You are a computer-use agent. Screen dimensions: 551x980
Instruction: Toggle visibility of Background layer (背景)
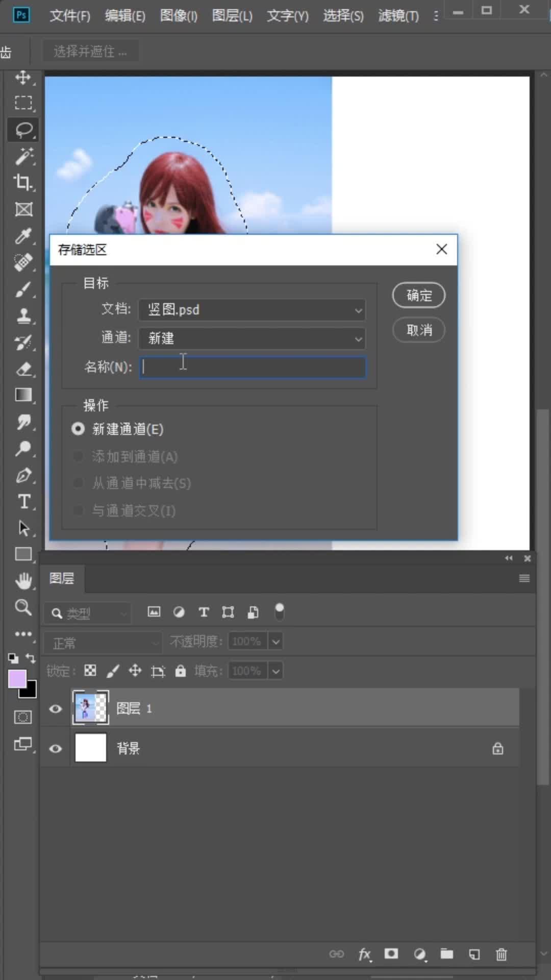coord(56,749)
